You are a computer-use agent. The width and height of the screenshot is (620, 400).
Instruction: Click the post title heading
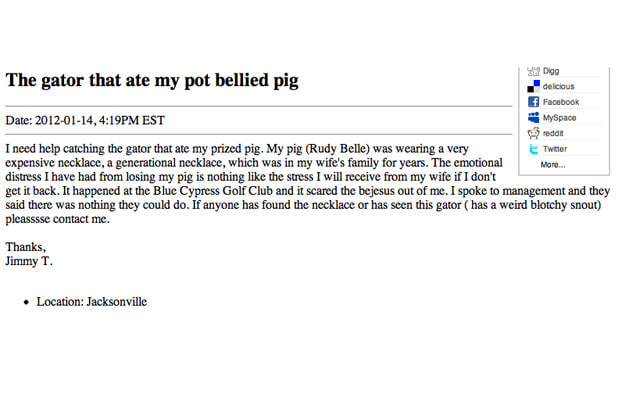(x=152, y=80)
